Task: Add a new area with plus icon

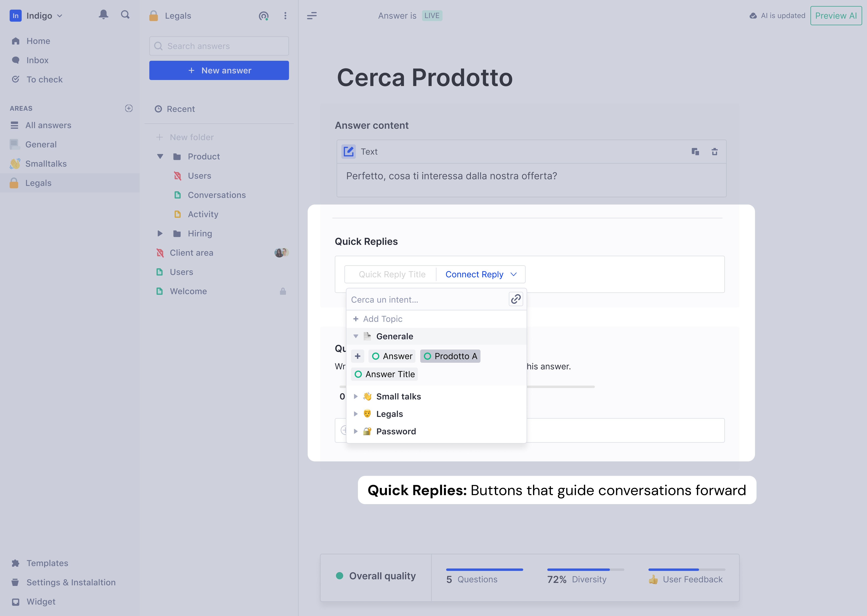Action: coord(129,108)
